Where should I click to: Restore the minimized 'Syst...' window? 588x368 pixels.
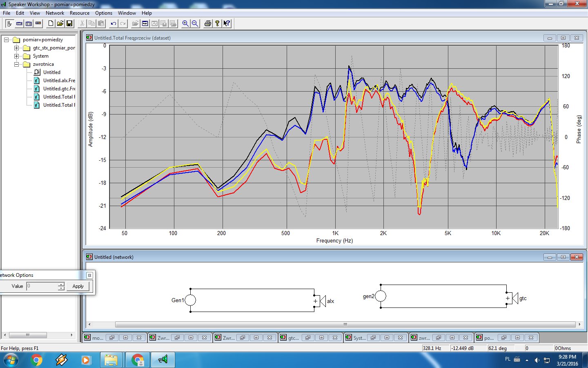click(x=373, y=338)
